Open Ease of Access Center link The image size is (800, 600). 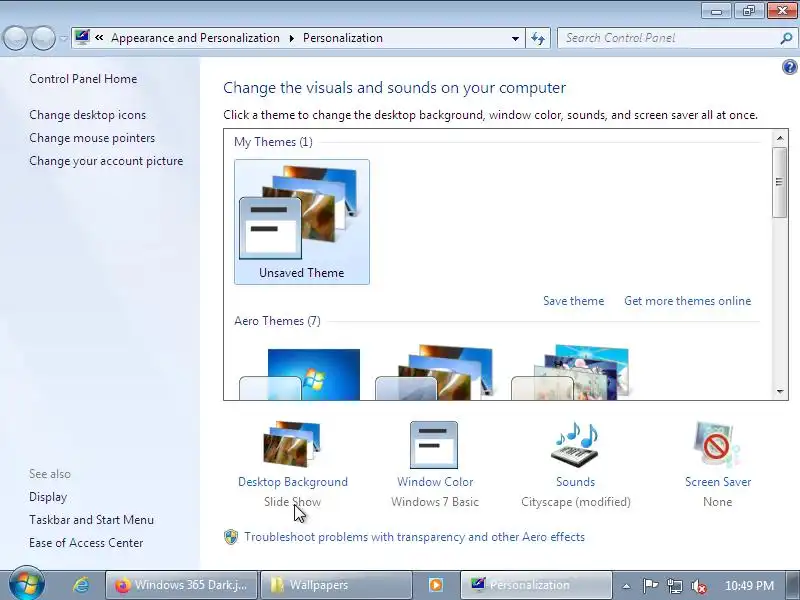[86, 543]
